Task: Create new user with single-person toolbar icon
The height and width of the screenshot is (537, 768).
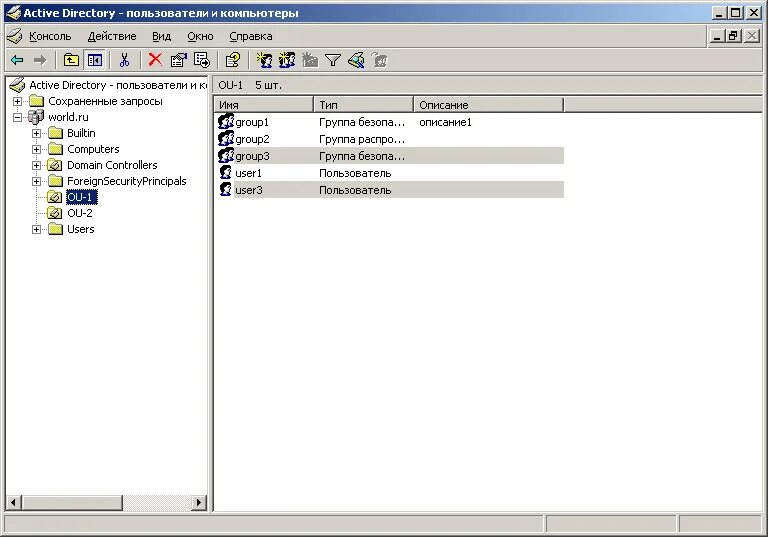Action: coord(264,60)
